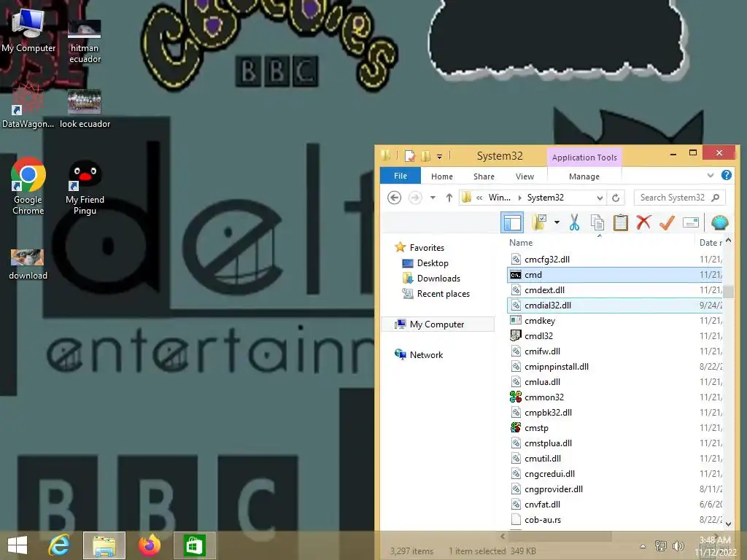Screen dimensions: 747x560
Task: Click the Cut scissors icon
Action: (575, 222)
